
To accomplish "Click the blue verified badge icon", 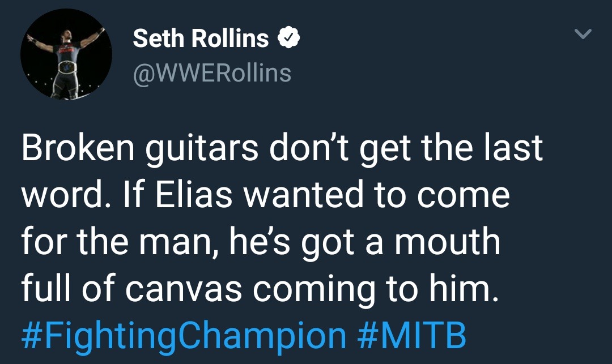I will (288, 38).
